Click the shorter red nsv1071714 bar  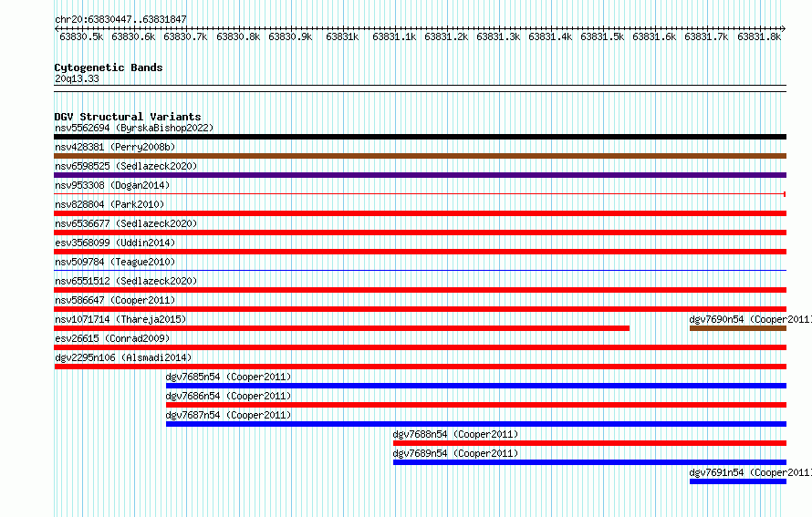click(342, 328)
